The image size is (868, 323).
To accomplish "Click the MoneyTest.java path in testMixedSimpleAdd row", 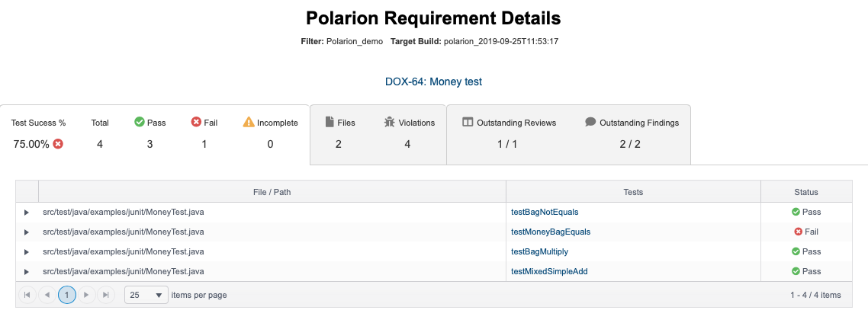I will 124,271.
